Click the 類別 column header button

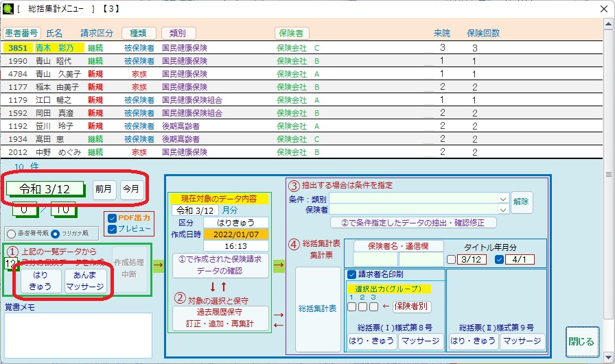pyautogui.click(x=178, y=34)
